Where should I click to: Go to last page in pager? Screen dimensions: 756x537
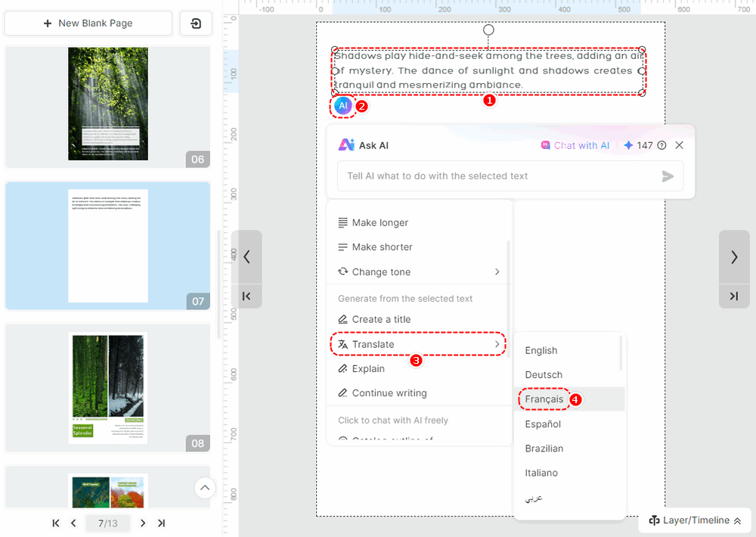click(x=162, y=523)
